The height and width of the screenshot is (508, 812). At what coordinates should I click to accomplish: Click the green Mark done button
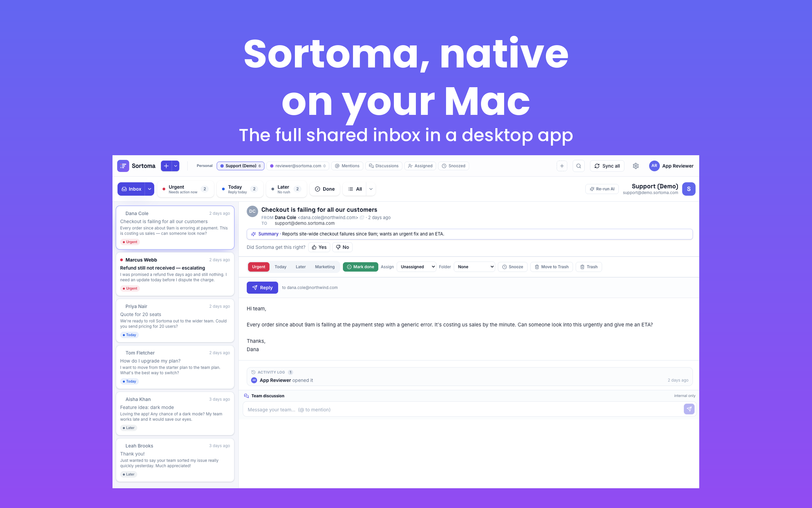click(360, 267)
